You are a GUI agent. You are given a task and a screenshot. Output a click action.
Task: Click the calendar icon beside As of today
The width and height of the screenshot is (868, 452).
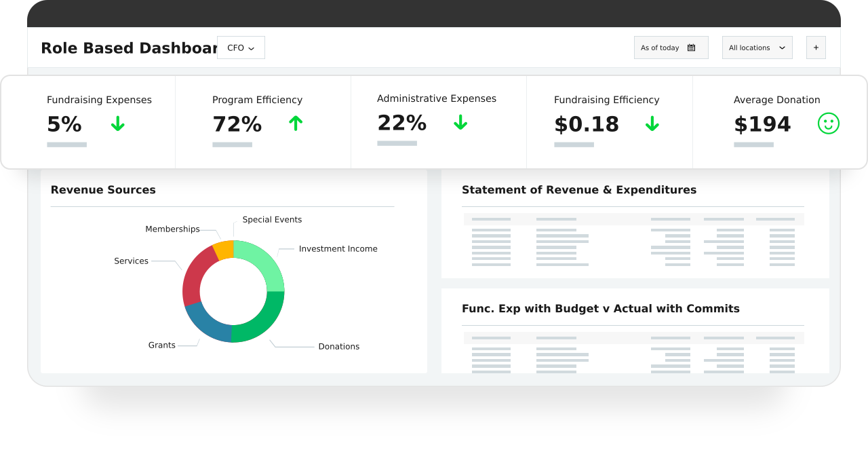(691, 48)
